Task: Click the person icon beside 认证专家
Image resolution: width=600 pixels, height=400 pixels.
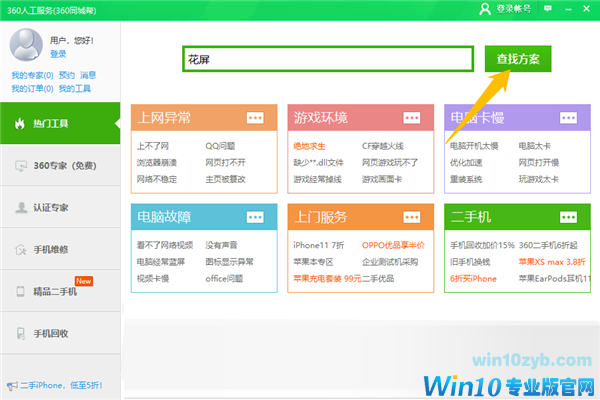Action: (21, 207)
